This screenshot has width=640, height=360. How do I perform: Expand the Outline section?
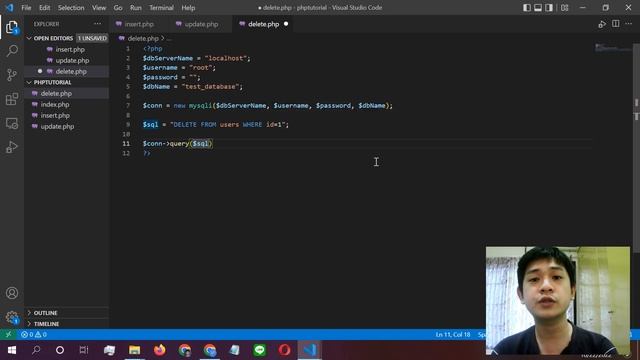[67, 313]
